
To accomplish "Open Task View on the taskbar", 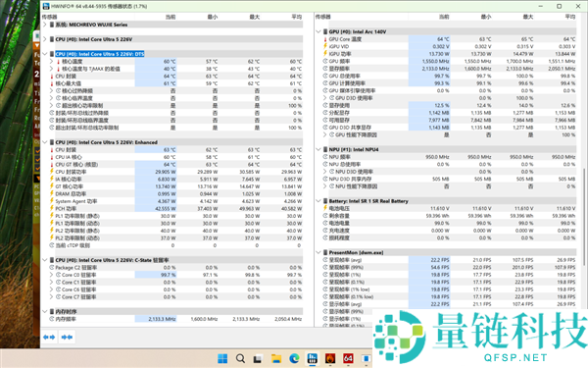I will click(258, 358).
